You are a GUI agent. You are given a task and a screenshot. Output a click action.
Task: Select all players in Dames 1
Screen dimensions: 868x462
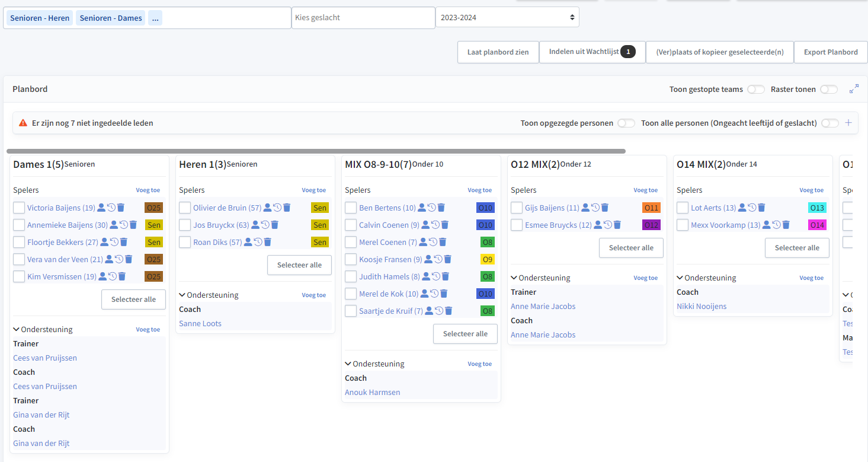(x=134, y=299)
